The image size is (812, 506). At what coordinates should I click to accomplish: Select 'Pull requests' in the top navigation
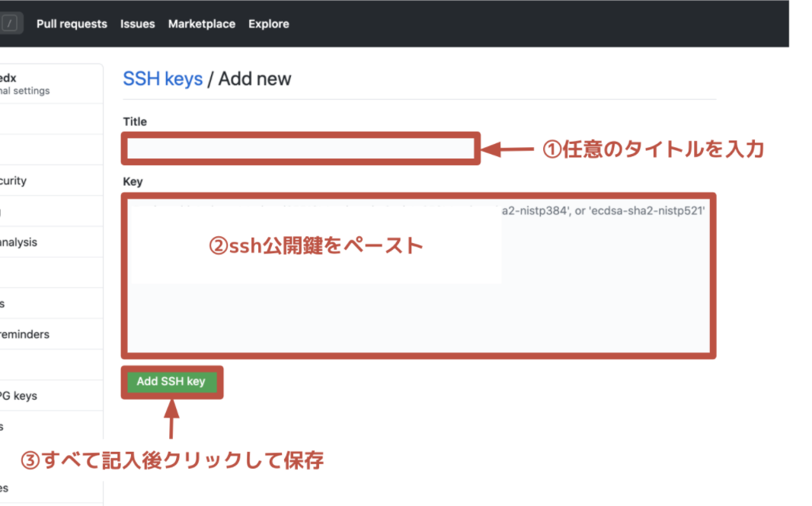pyautogui.click(x=72, y=24)
